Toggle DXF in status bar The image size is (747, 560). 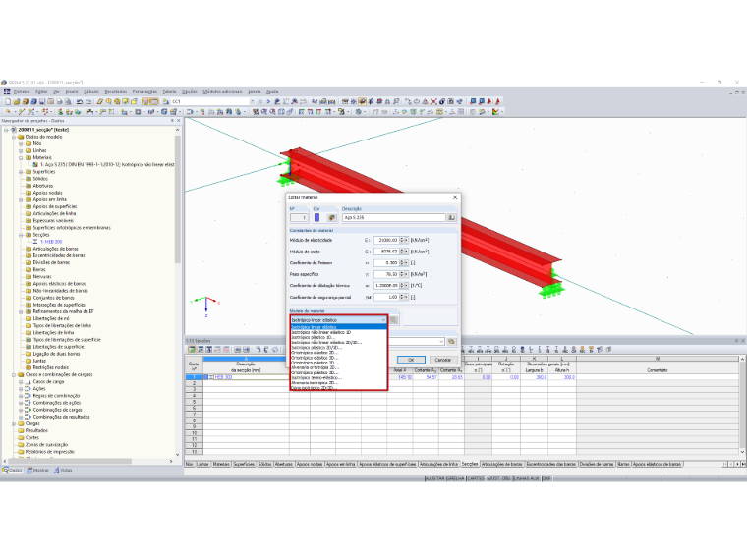point(546,478)
